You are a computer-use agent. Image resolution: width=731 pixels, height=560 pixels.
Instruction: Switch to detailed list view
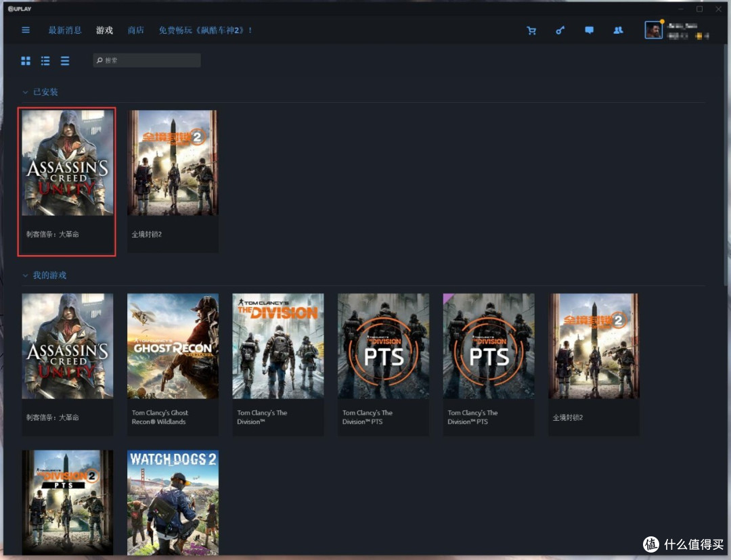coord(45,61)
